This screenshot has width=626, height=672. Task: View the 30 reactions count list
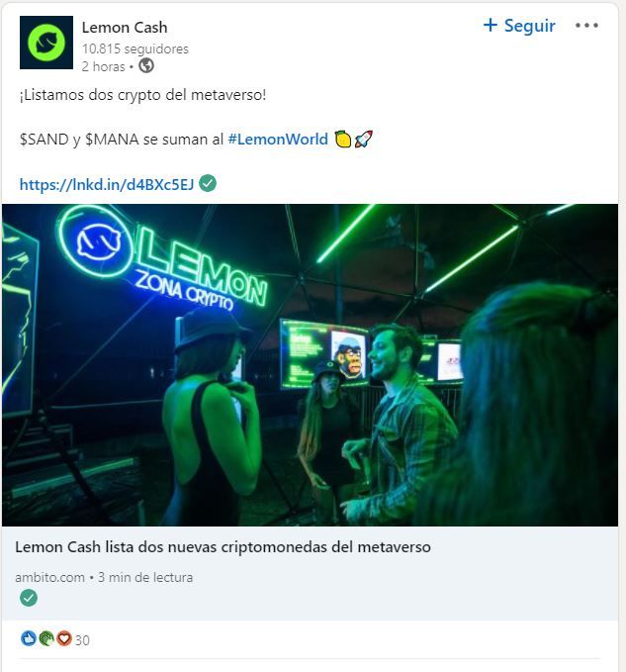[x=82, y=640]
